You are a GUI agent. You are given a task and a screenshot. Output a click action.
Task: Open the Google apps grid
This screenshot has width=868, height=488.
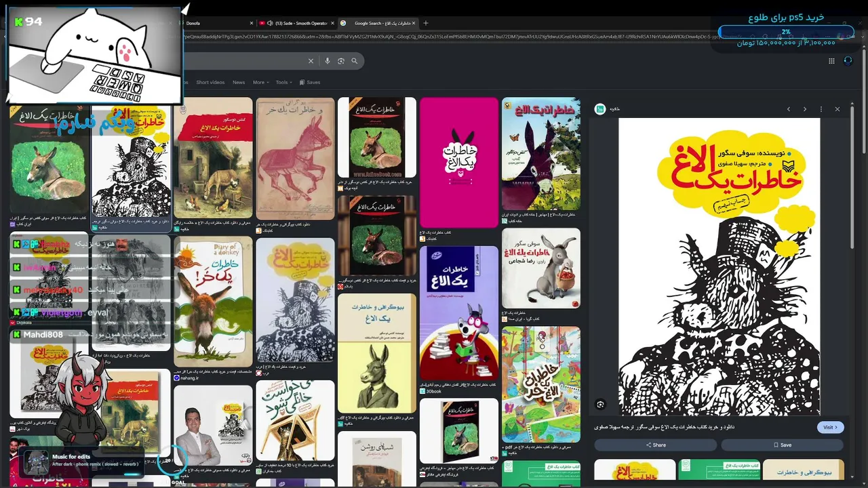coord(831,61)
